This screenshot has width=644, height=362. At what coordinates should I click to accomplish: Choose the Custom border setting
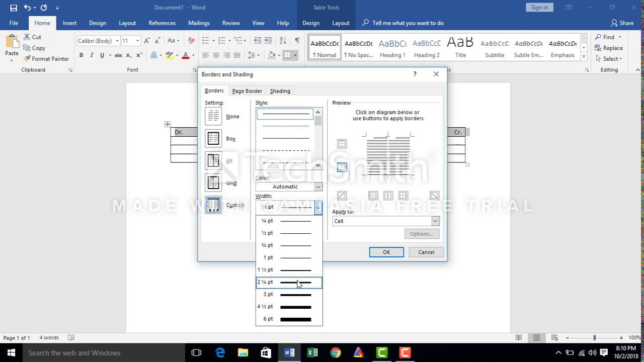[x=213, y=205]
